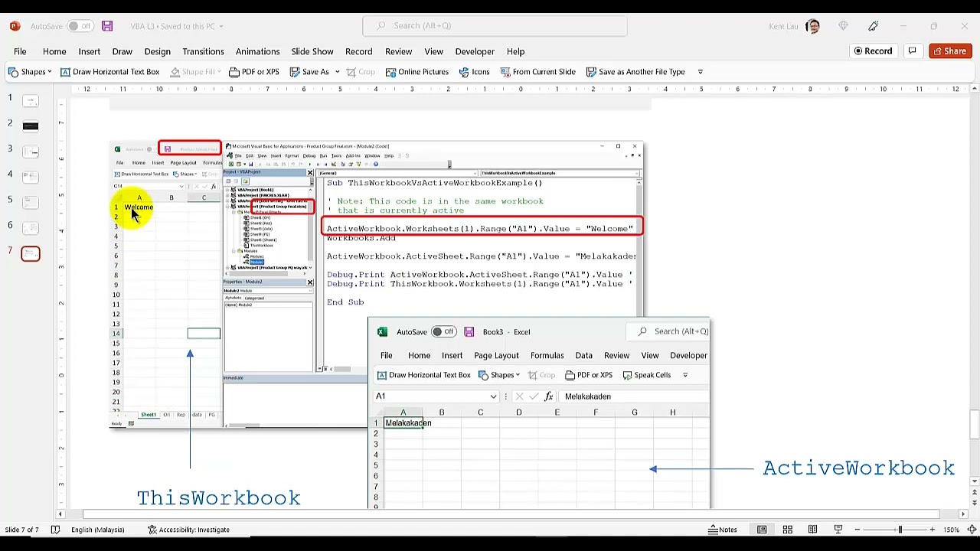Image resolution: width=980 pixels, height=551 pixels.
Task: Click the Record button at top right
Action: point(872,51)
